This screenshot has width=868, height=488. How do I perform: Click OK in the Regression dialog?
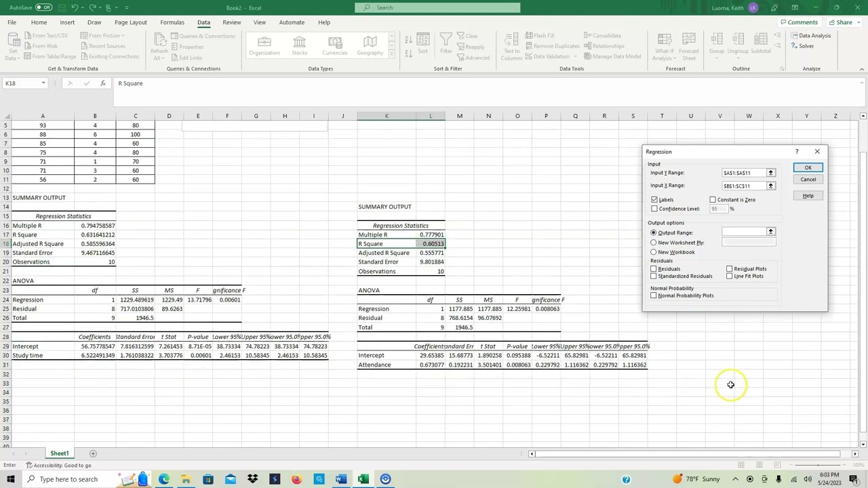[x=808, y=167]
